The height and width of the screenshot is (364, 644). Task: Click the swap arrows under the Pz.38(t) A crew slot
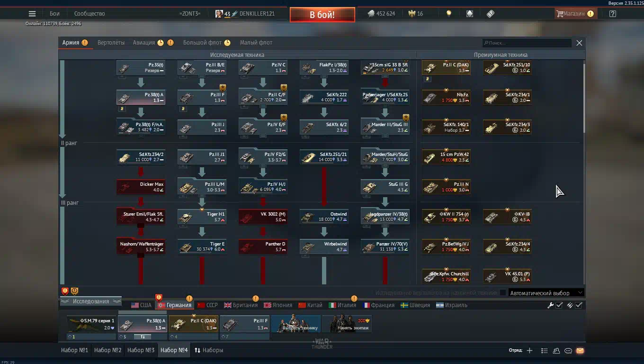point(143,337)
